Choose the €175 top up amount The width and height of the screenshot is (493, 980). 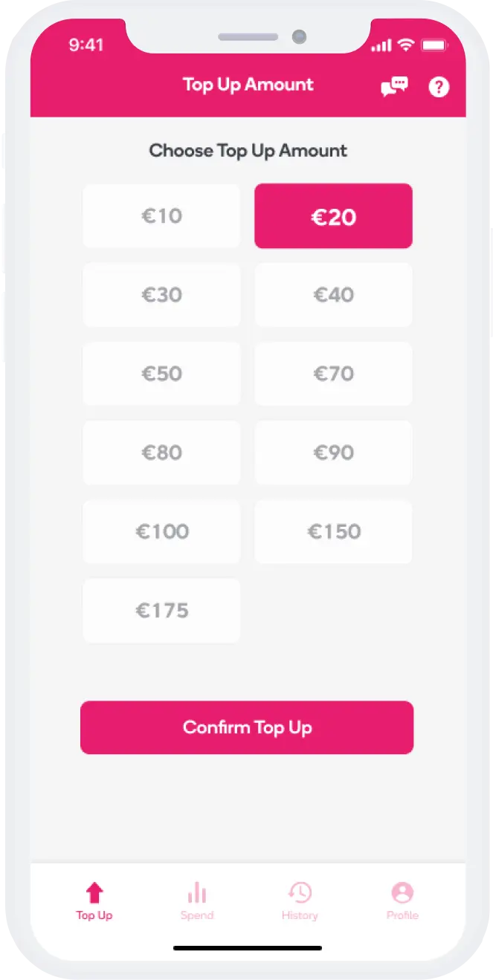161,610
